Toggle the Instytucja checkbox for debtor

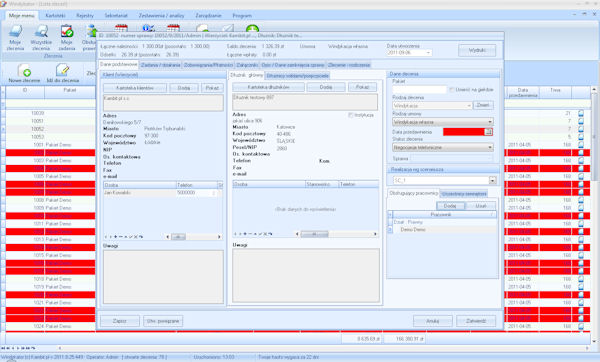pos(350,115)
